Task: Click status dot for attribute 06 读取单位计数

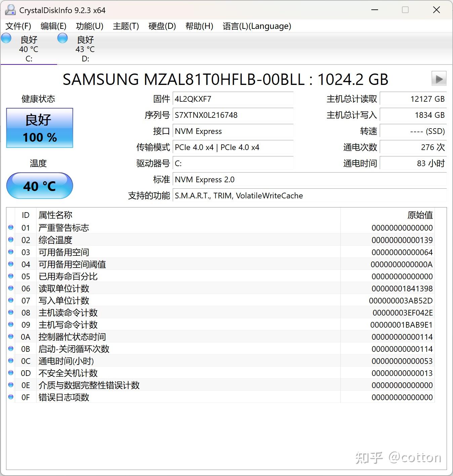Action: 11,288
